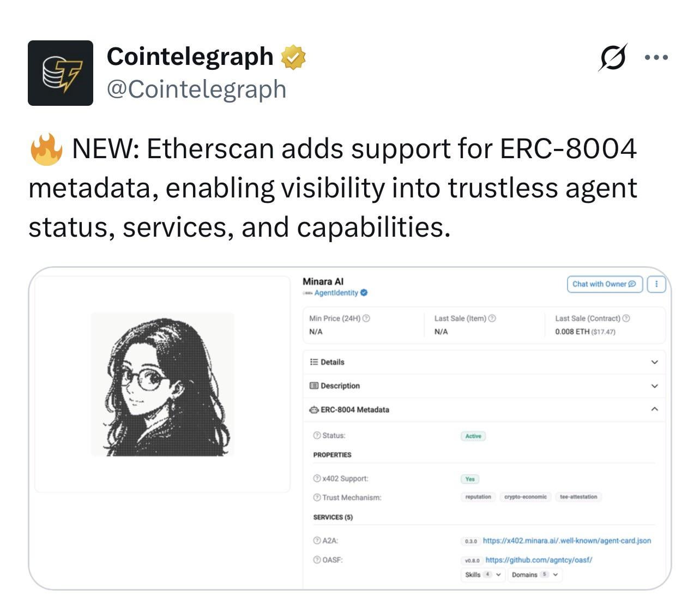Expand the Description section
This screenshot has width=700, height=595.
[654, 386]
